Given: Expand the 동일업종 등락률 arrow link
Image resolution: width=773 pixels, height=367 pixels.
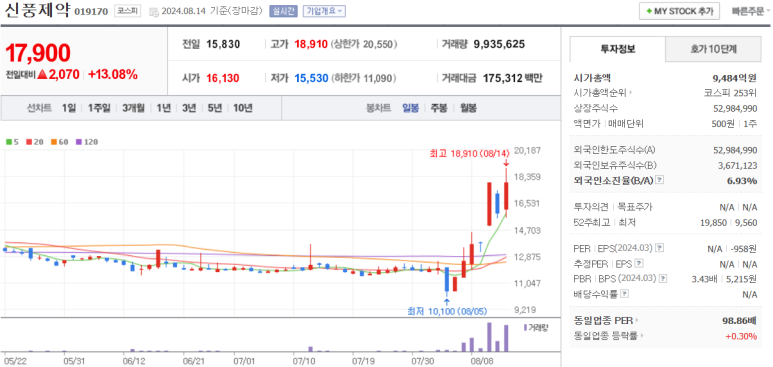Looking at the screenshot, I should coord(642,336).
